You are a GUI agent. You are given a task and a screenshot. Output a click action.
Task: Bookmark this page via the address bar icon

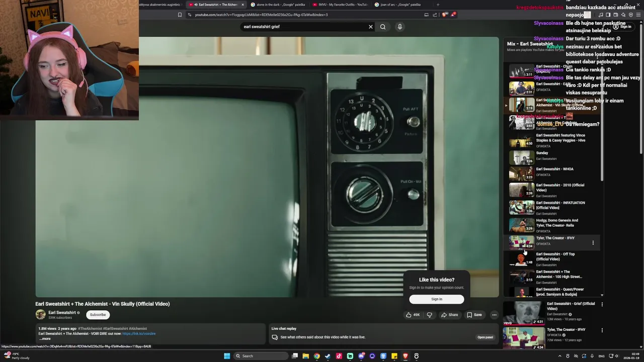180,15
